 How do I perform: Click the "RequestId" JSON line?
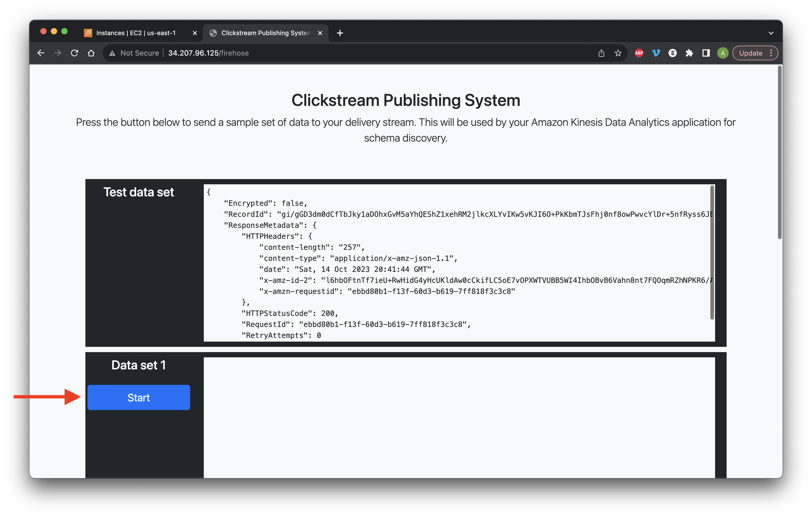(356, 324)
